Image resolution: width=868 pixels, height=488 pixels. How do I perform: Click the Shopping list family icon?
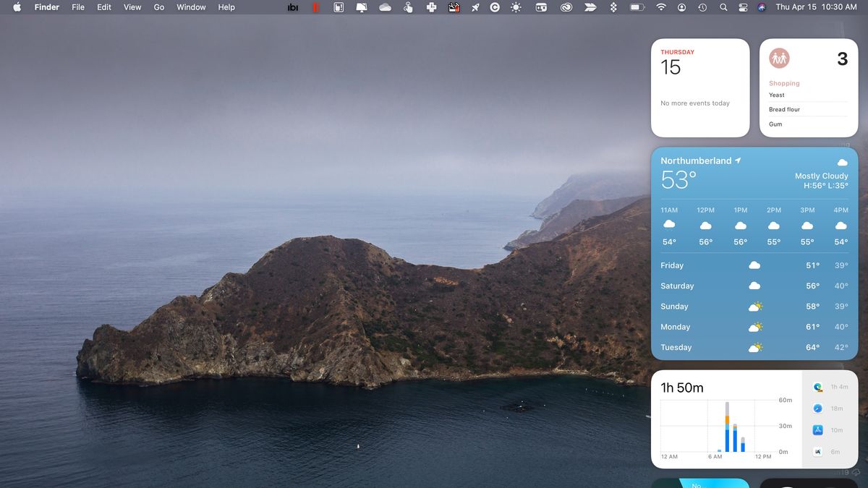click(x=779, y=58)
